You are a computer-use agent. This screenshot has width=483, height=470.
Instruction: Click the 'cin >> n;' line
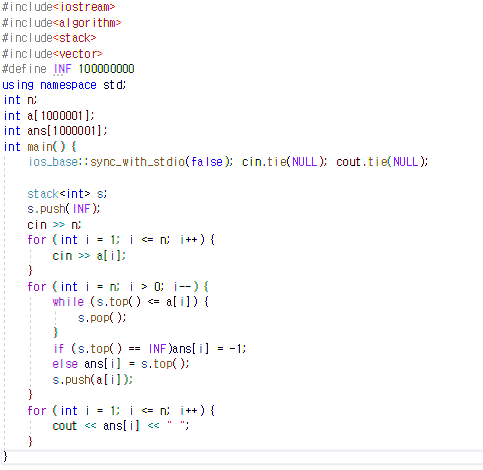tap(54, 225)
